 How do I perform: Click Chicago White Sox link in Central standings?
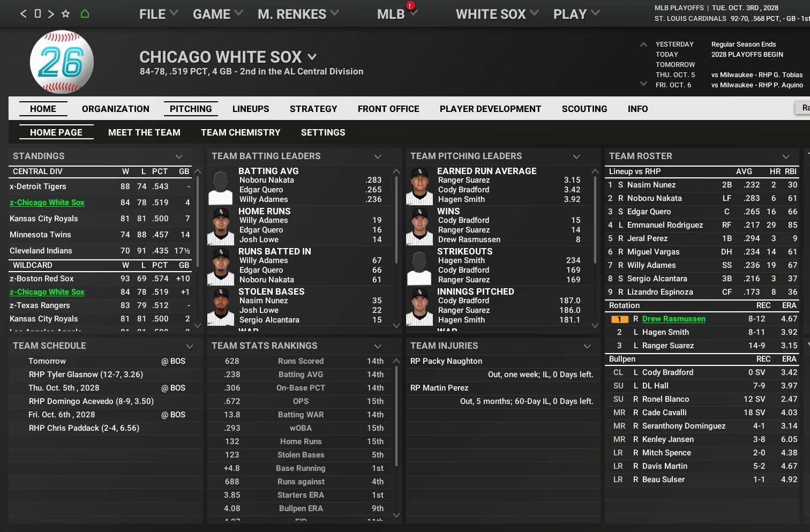[47, 203]
